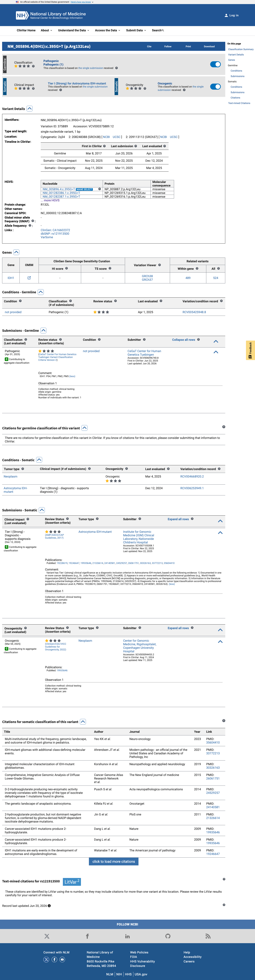Click the yellow Feedback side tab

point(250,350)
